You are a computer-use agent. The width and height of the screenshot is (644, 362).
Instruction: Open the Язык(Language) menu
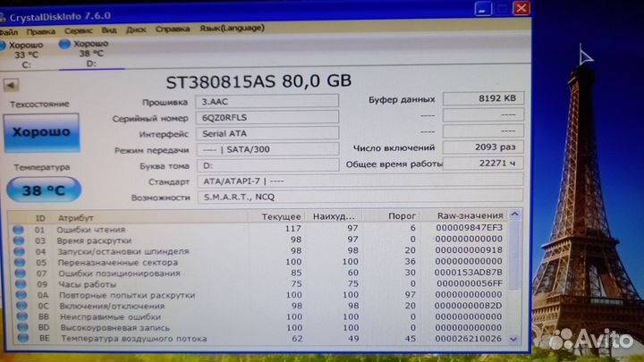coord(232,29)
